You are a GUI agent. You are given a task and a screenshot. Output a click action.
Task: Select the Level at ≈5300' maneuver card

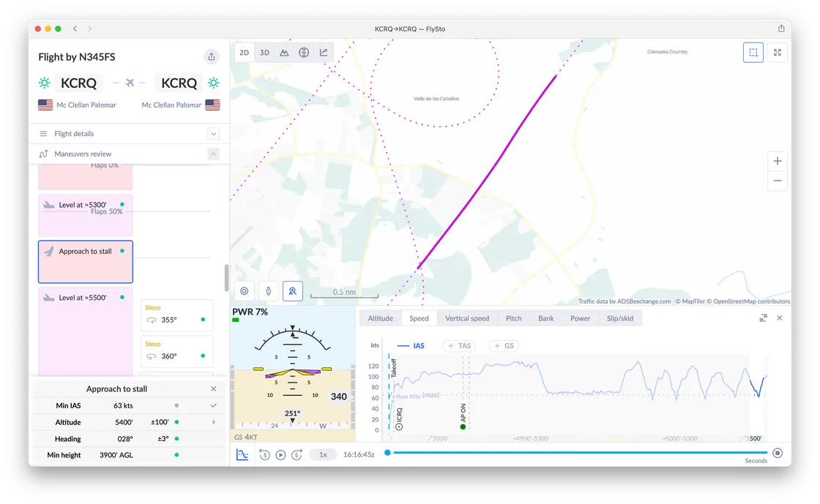click(x=85, y=215)
